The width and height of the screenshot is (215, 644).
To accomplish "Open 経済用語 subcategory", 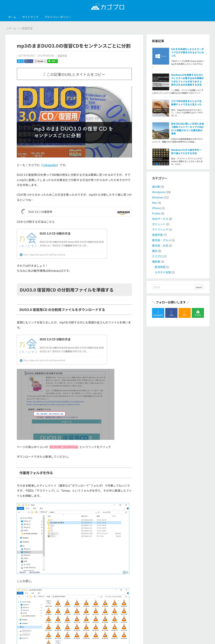I will pyautogui.click(x=160, y=267).
